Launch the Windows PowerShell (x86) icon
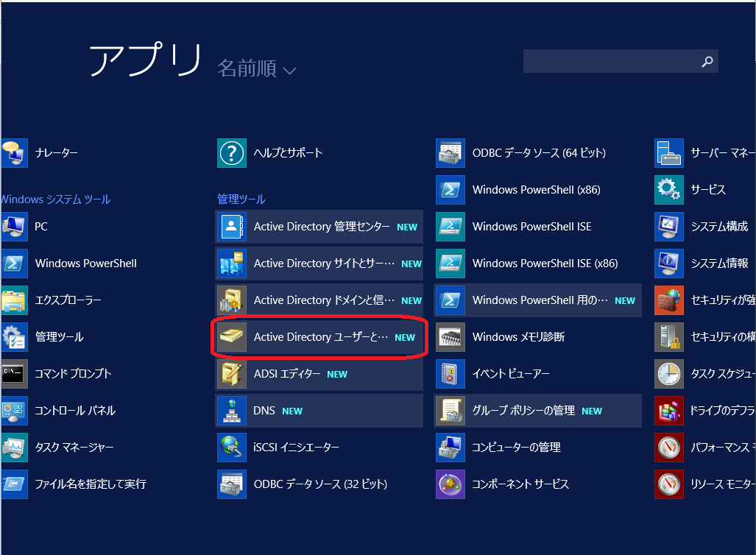Screen dimensions: 756x555 coord(451,189)
